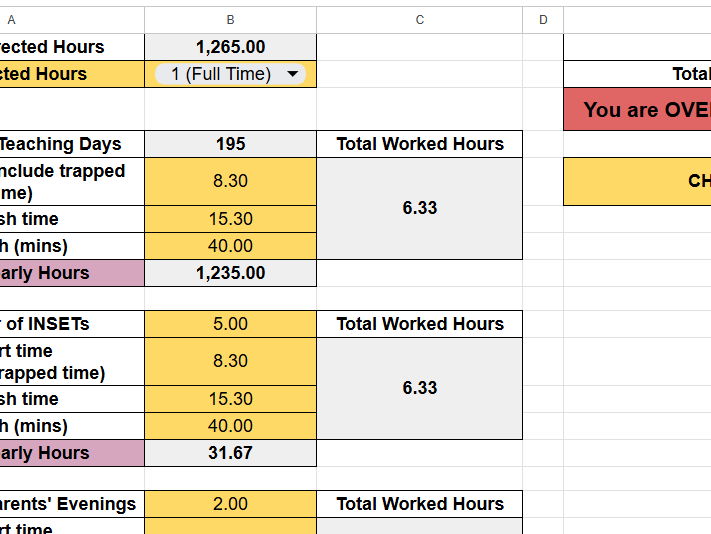
Task: Click the 6.33 teaching day worked hours cell
Action: click(419, 209)
